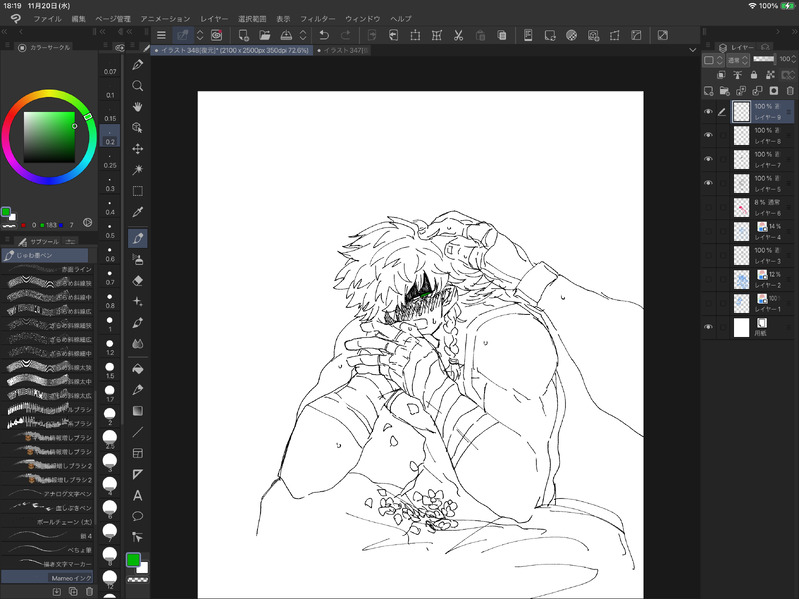Open the アニメーション menu

pyautogui.click(x=165, y=19)
